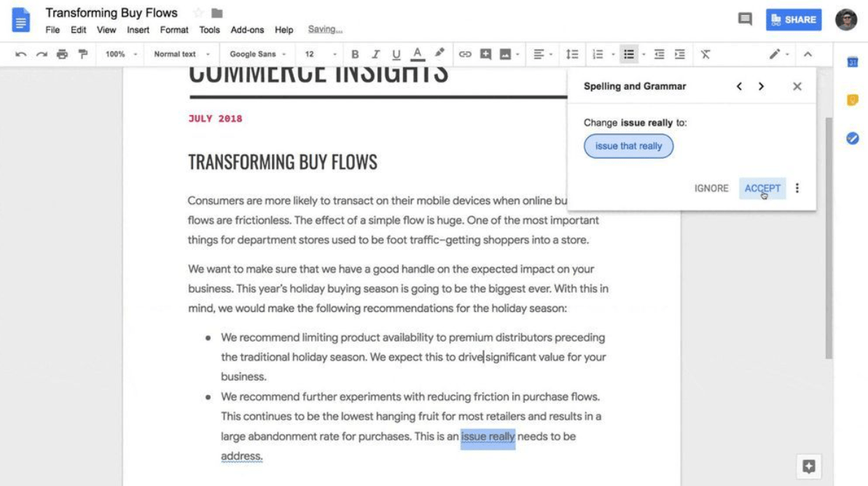Viewport: 868px width, 486px height.
Task: Open the text color picker
Action: (418, 53)
